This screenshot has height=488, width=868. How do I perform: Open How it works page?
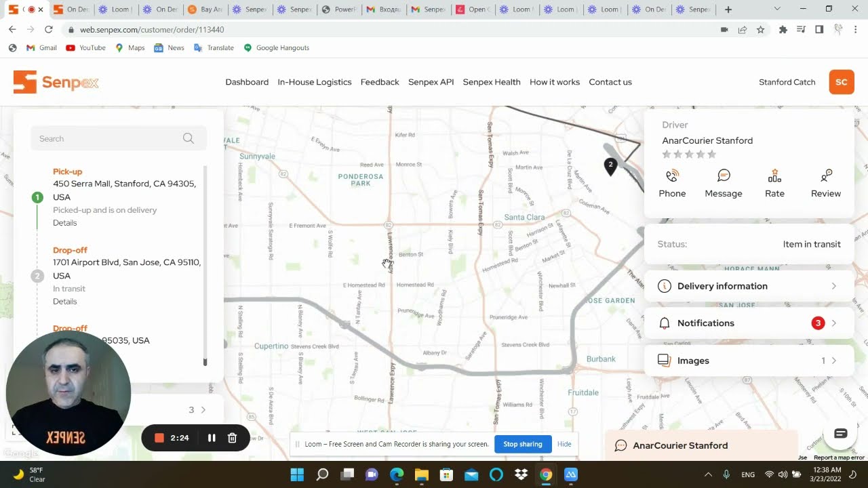click(555, 82)
